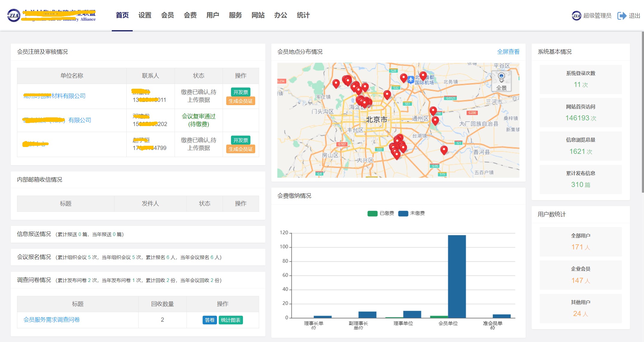Open 会员服务需求调查问卷 link
This screenshot has height=342, width=644.
click(x=52, y=320)
